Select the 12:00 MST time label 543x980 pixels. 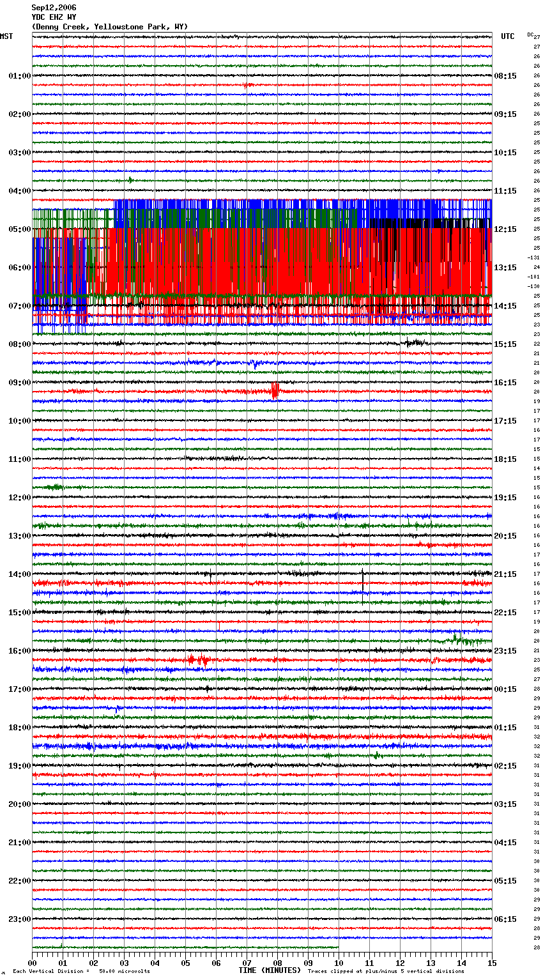[x=19, y=498]
